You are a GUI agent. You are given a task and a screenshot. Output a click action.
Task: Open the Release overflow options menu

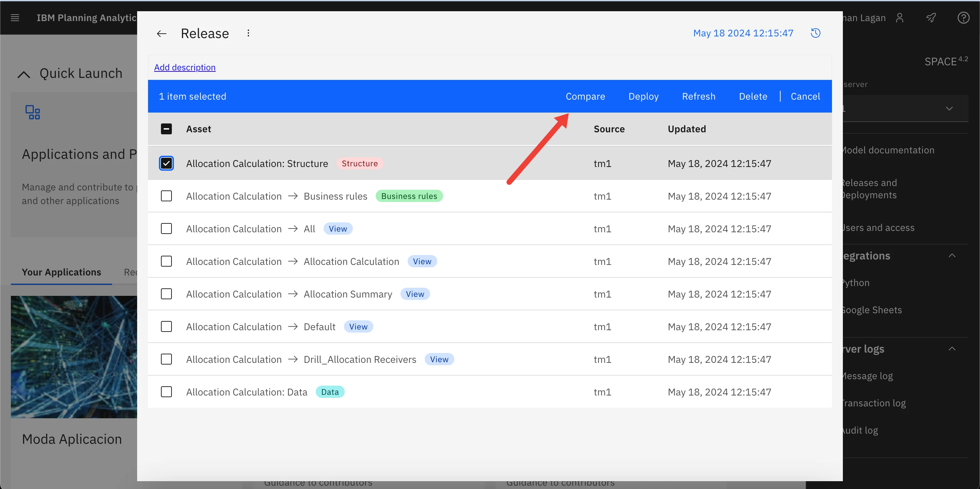point(248,33)
